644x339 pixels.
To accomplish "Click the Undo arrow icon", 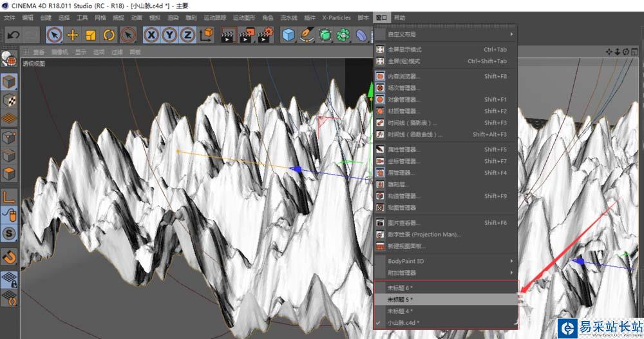I will [x=13, y=35].
